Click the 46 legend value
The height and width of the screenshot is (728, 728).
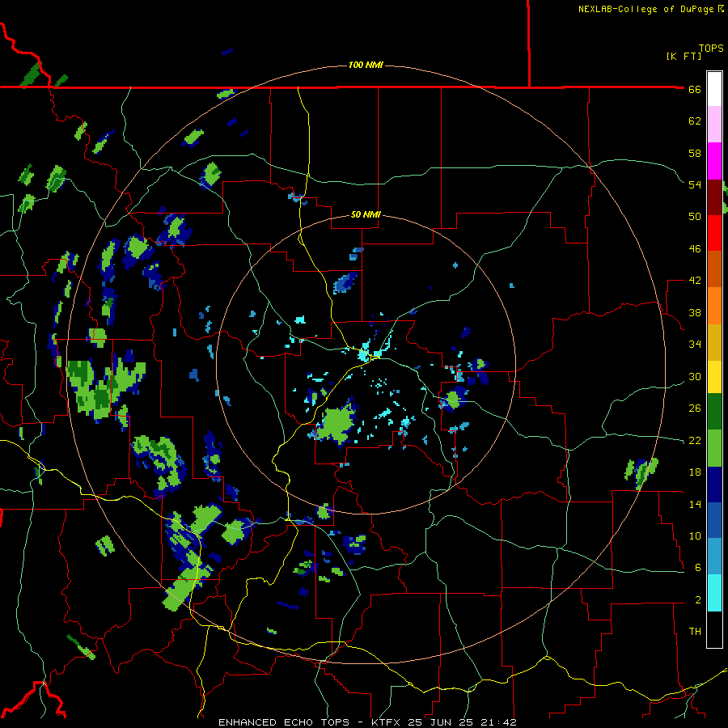[695, 249]
